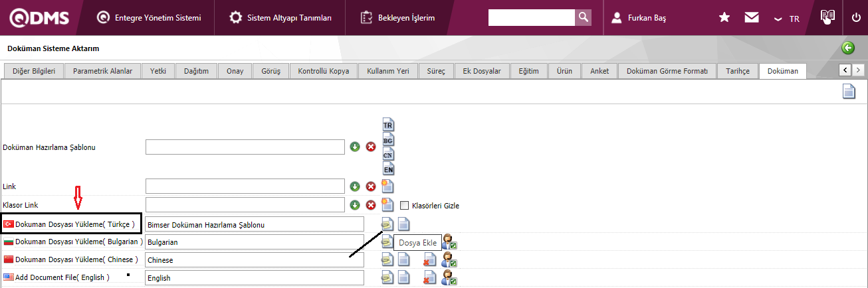This screenshot has width=868, height=288.
Task: Switch to Tarihçe tab
Action: click(x=738, y=71)
